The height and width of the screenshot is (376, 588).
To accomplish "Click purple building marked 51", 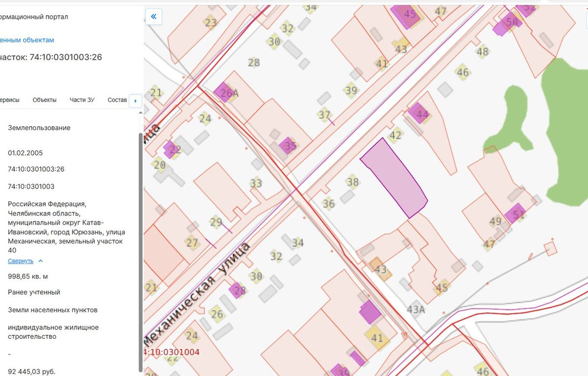I will (x=515, y=214).
